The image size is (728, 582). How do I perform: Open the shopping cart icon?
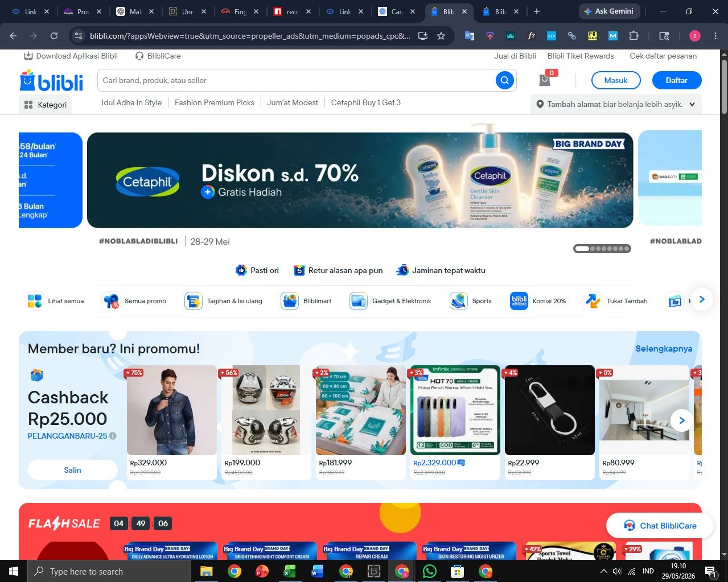click(545, 80)
